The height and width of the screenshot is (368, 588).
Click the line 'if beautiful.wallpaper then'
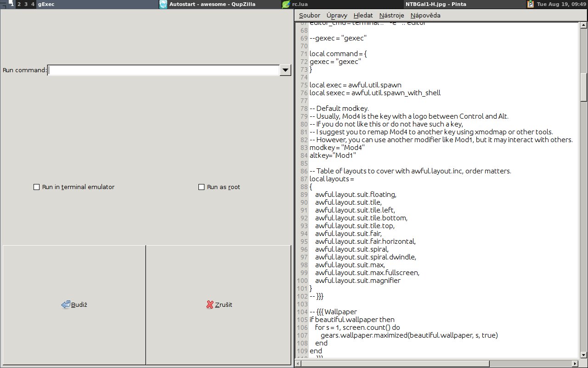coord(352,320)
